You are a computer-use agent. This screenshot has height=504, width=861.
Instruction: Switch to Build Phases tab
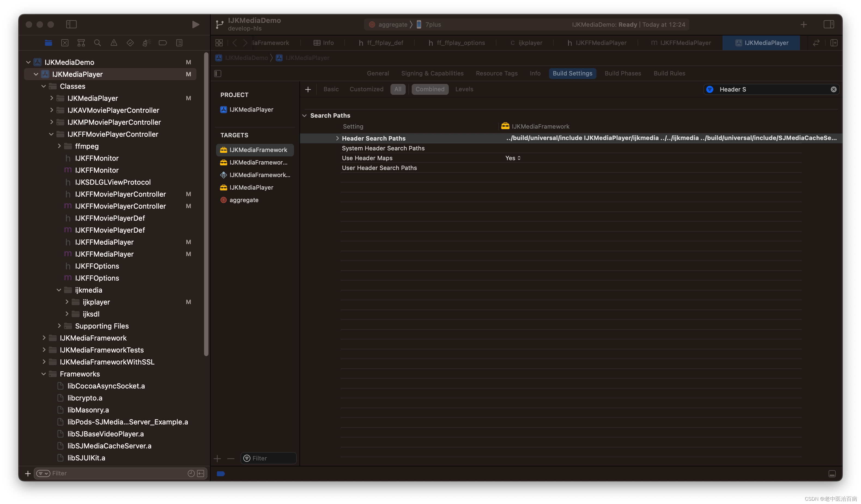pyautogui.click(x=623, y=74)
